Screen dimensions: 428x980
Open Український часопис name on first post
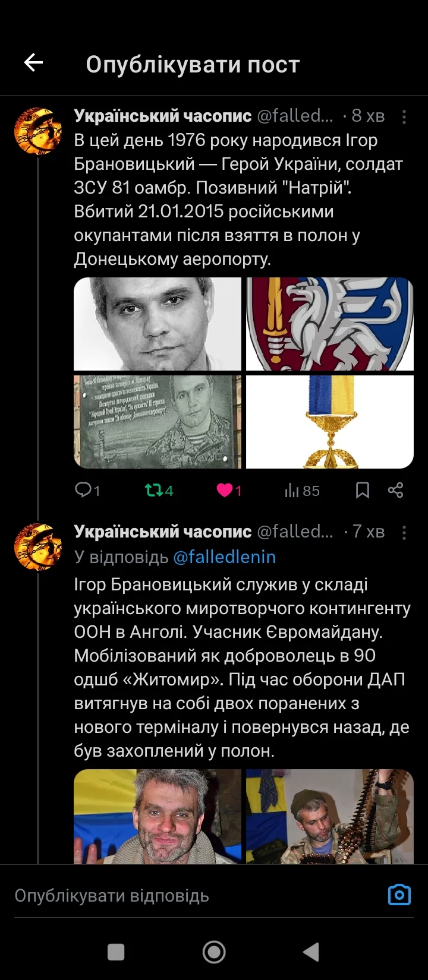click(163, 116)
